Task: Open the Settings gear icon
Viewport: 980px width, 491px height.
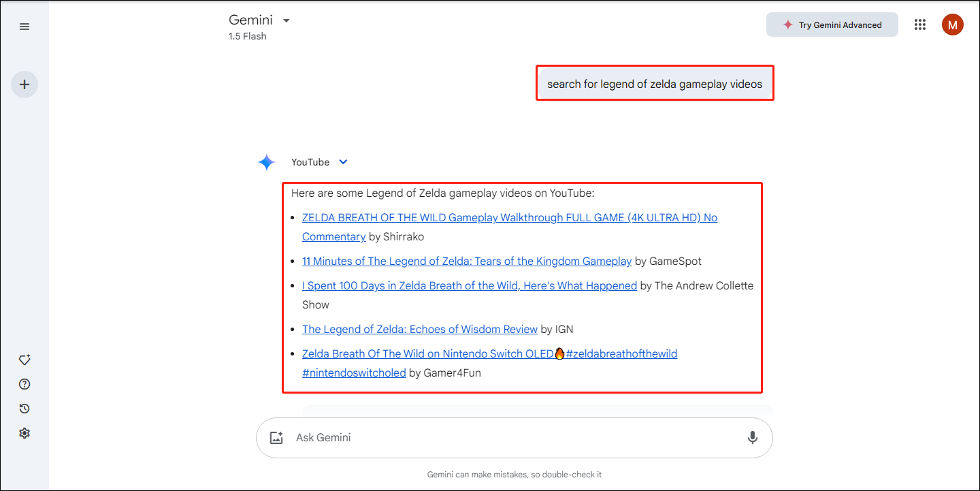Action: point(24,433)
